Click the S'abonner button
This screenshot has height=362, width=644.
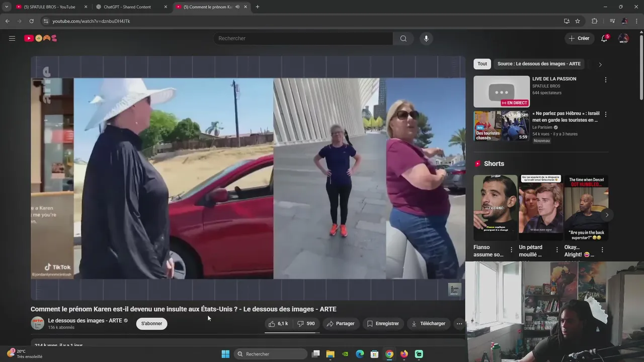pos(151,324)
